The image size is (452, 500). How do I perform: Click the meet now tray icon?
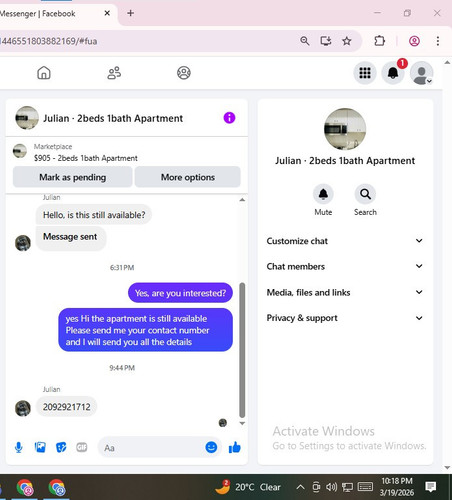pyautogui.click(x=316, y=487)
